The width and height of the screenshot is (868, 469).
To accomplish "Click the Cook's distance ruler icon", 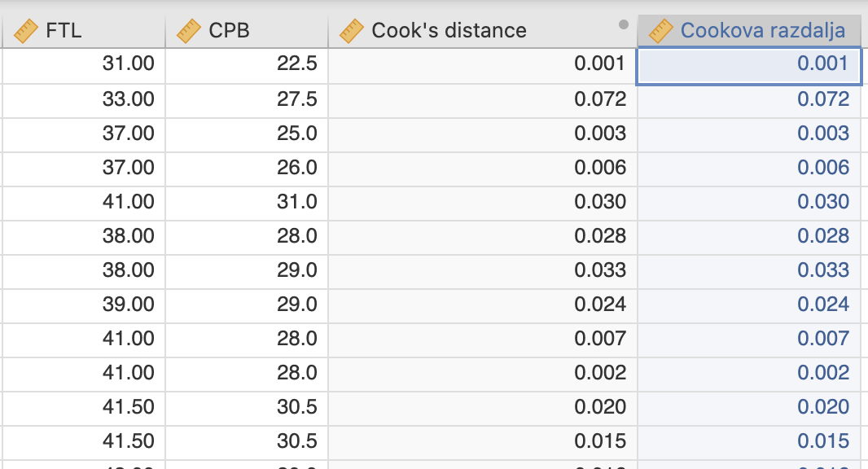I will click(351, 31).
